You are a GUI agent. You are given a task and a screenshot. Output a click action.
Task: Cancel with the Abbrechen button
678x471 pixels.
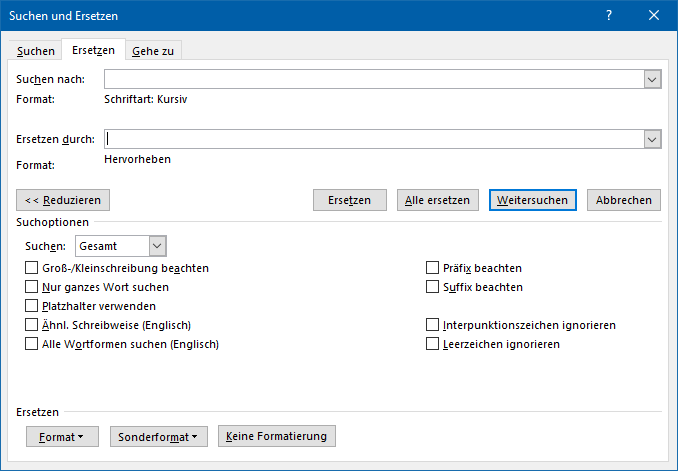click(x=624, y=200)
